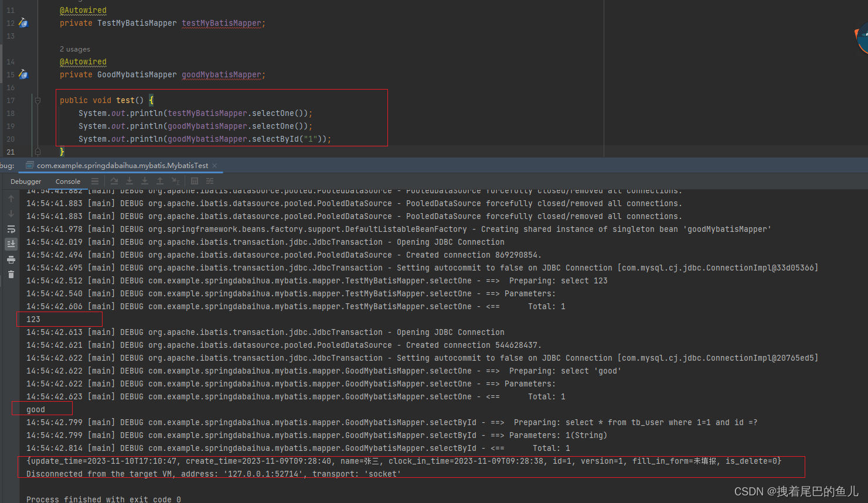Click line number 18 in the gutter

pos(11,114)
